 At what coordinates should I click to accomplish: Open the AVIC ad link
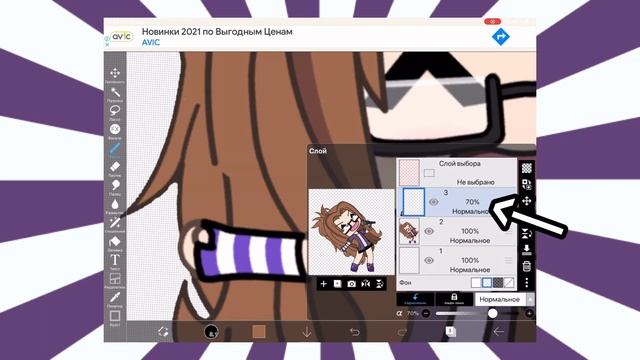click(x=151, y=42)
